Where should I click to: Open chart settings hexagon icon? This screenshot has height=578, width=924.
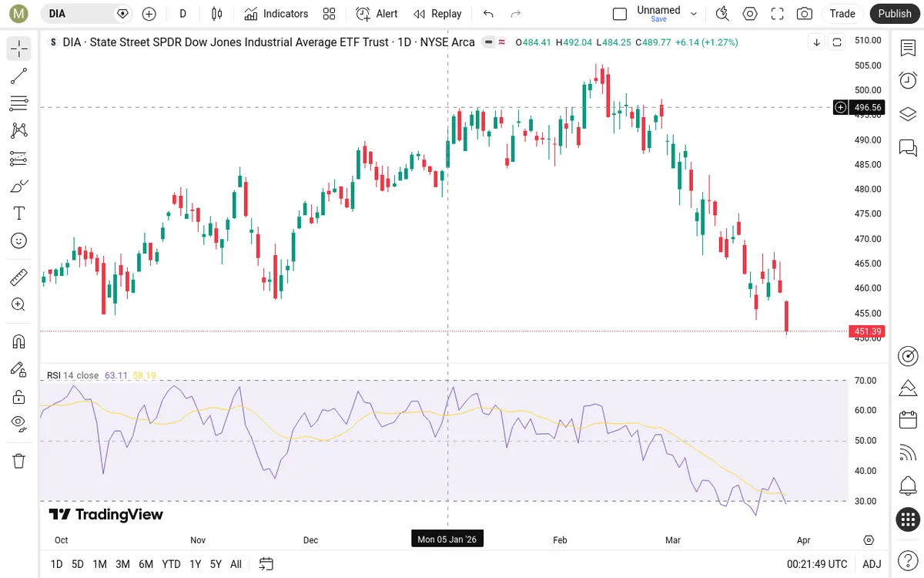click(750, 13)
